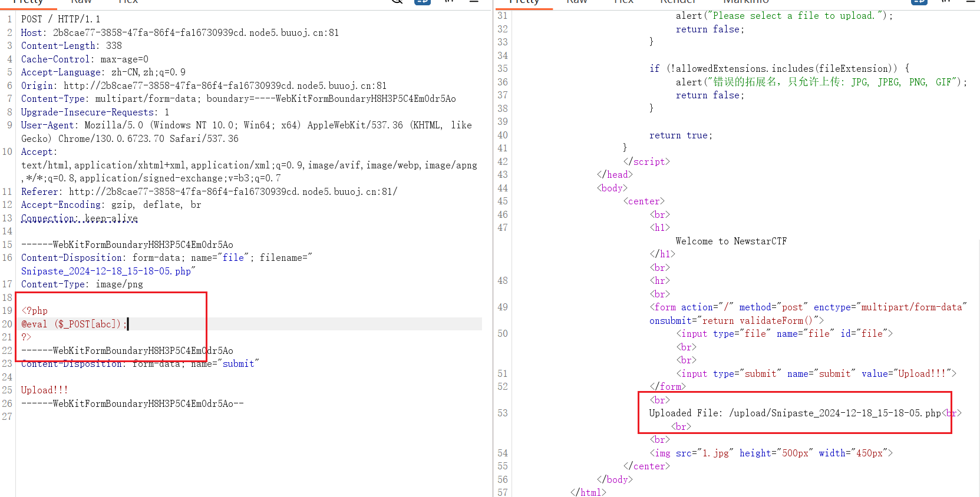Click the '</form>' closing tag
Image resolution: width=980 pixels, height=497 pixels.
tap(668, 387)
